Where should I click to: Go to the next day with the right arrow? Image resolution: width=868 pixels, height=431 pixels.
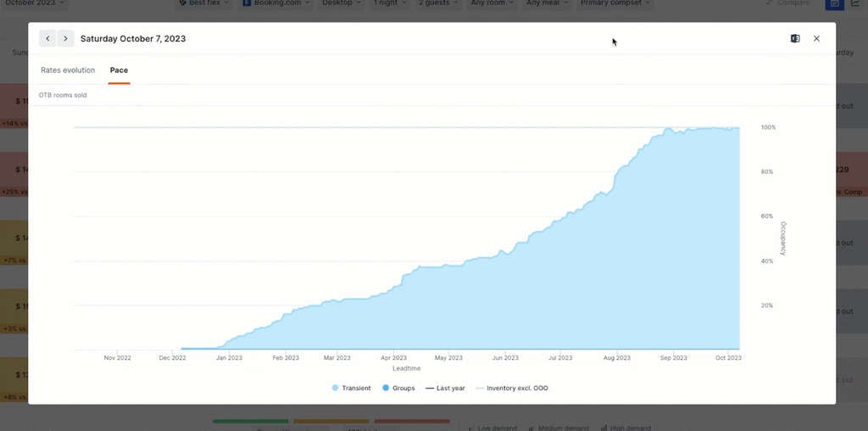click(x=66, y=39)
